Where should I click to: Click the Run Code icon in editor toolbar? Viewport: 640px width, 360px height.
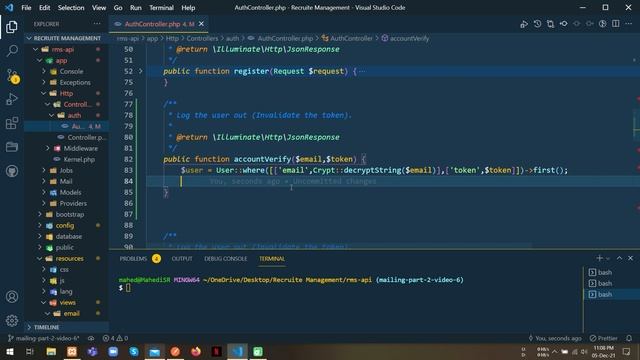pos(524,24)
